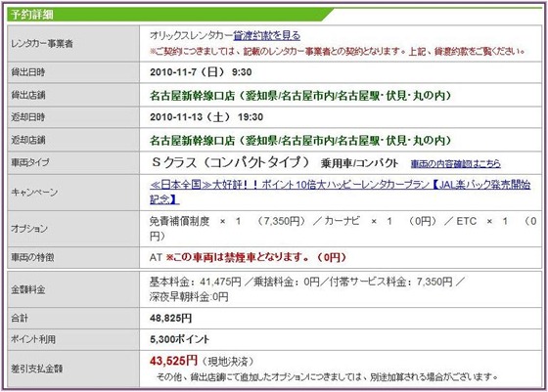The height and width of the screenshot is (392, 548).
Task: Select the 金額料金 row label
Action: click(28, 289)
